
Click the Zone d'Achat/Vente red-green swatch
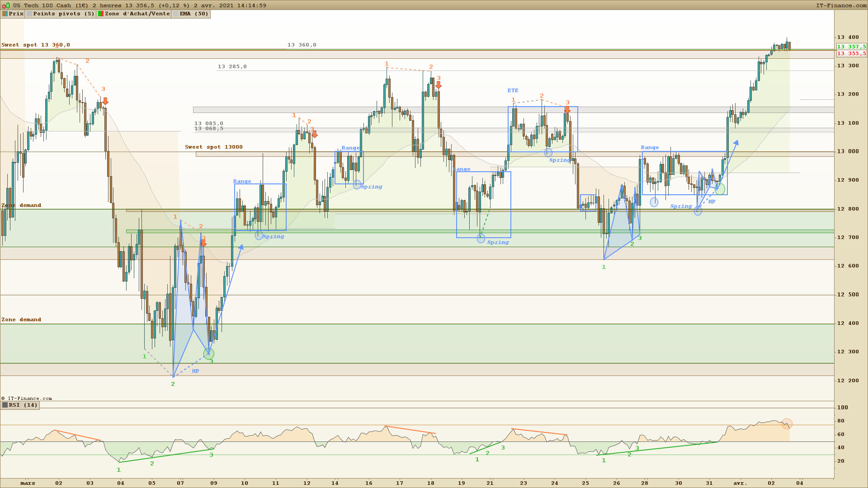coord(101,14)
